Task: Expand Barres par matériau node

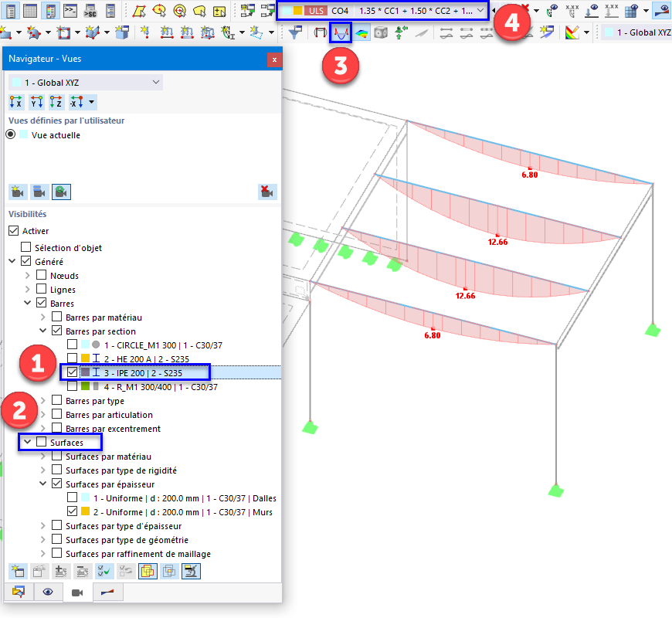Action: (x=42, y=317)
